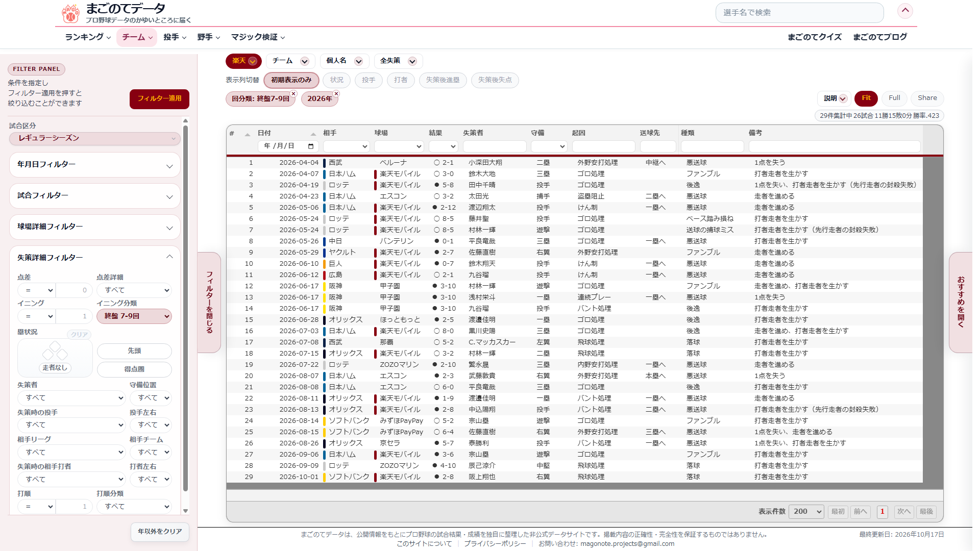Screen dimensions: 980x551
Task: Toggle 投手 column display
Action: point(369,80)
